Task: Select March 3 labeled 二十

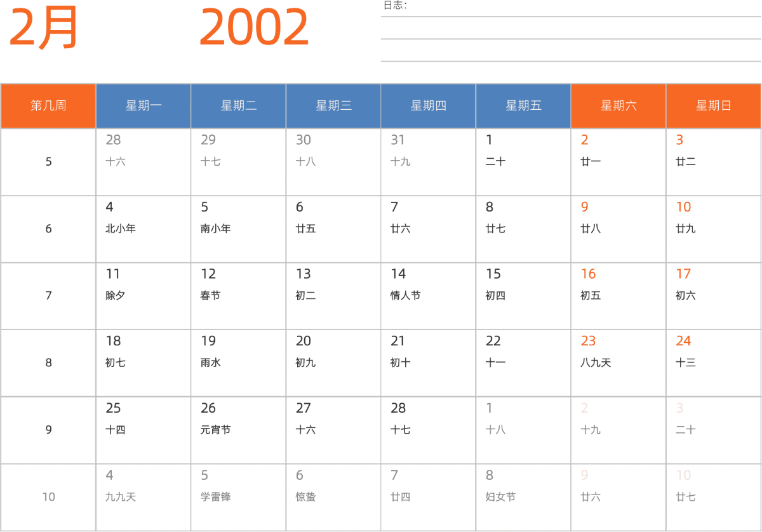Action: 714,430
